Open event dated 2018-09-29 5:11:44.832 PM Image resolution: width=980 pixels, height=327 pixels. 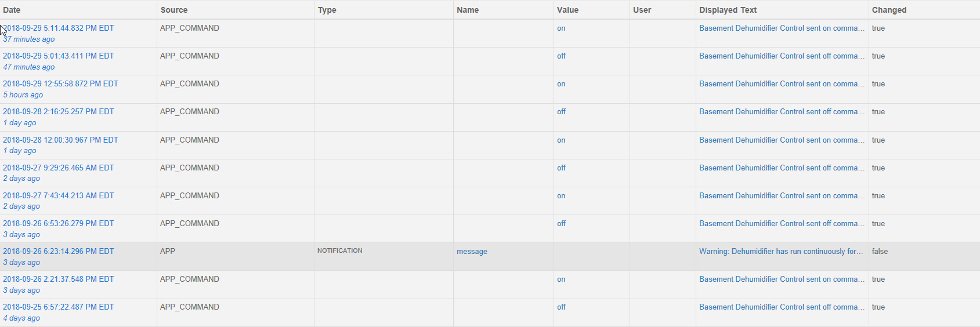pyautogui.click(x=59, y=28)
